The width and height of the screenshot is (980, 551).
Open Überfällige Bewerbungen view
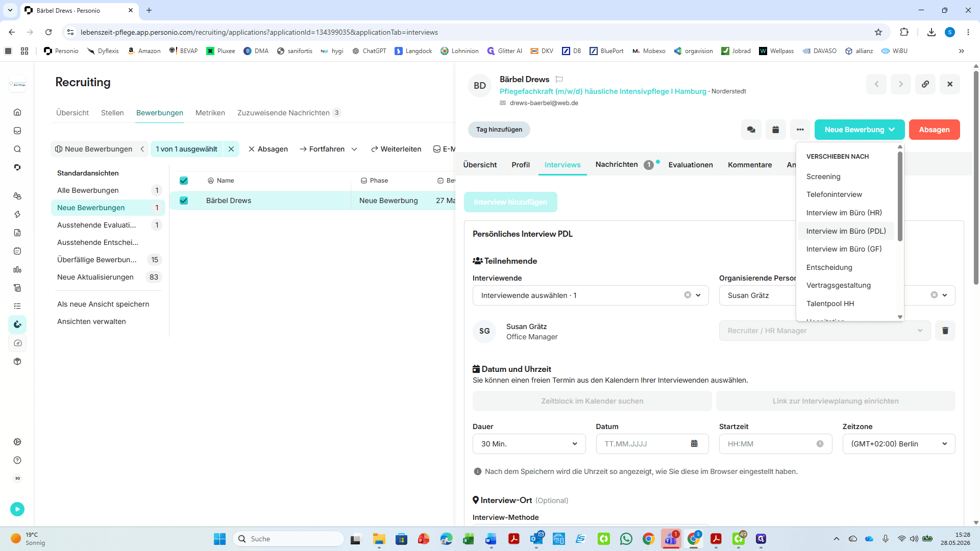(x=108, y=260)
